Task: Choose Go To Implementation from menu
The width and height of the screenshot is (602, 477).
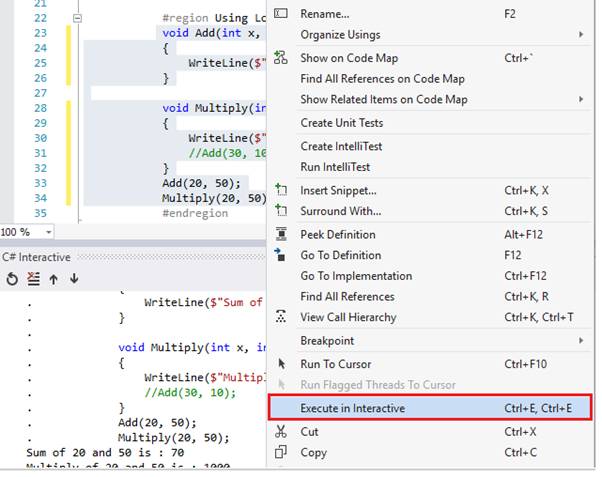Action: coord(355,276)
